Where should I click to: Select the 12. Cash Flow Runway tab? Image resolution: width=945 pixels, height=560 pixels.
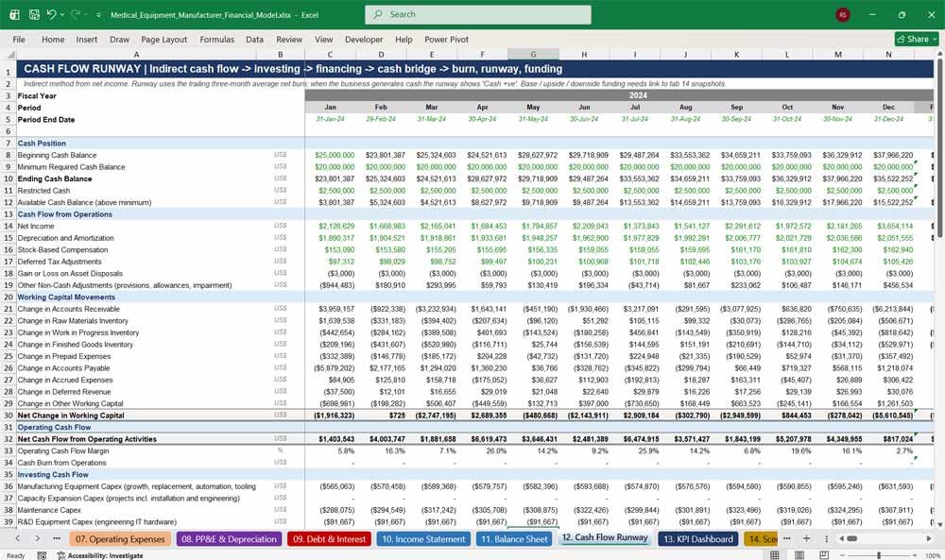(605, 537)
